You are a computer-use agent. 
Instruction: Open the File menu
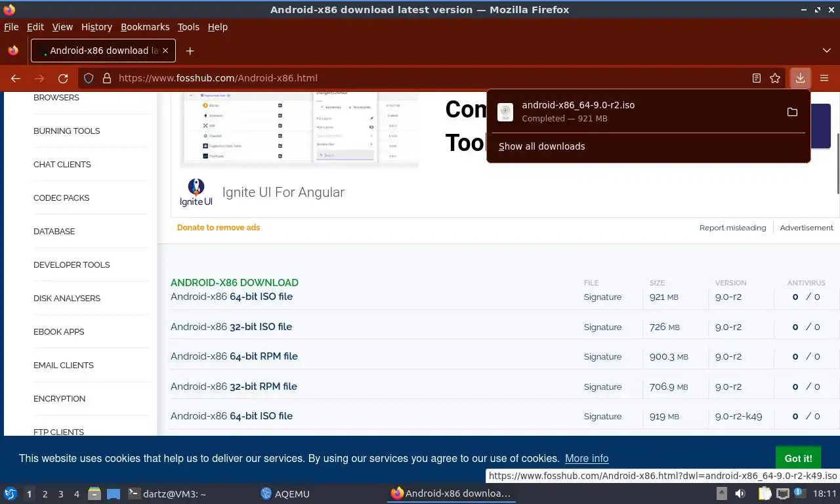pyautogui.click(x=11, y=27)
